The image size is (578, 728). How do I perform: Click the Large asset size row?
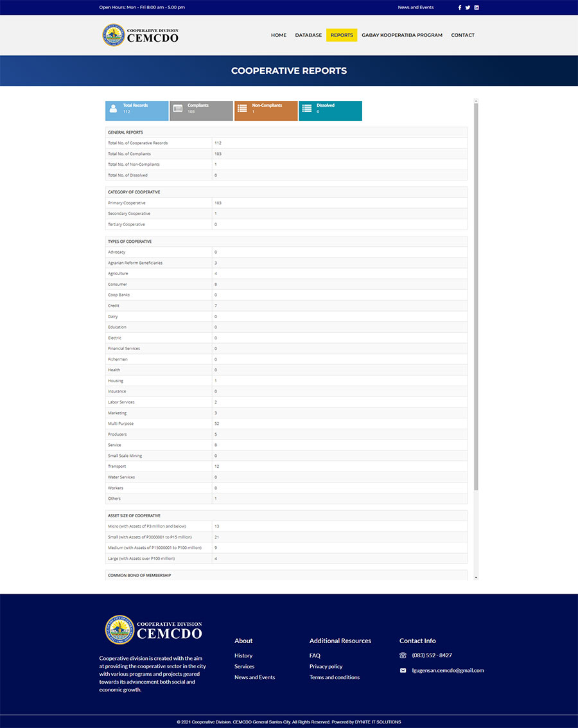click(286, 558)
